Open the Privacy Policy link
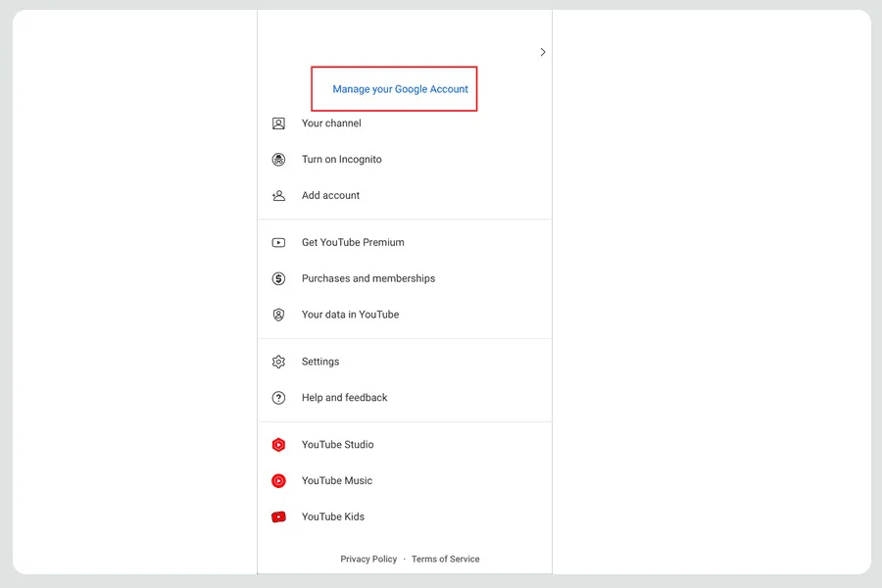The width and height of the screenshot is (882, 588). [x=368, y=559]
